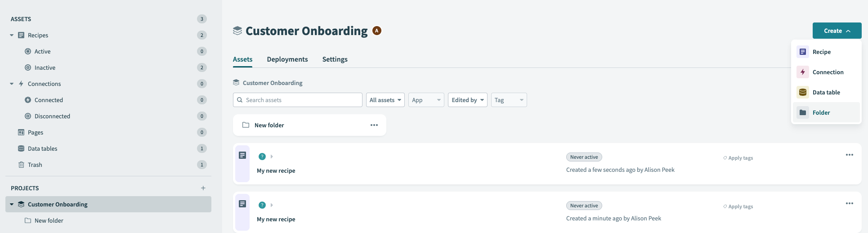The width and height of the screenshot is (868, 233).
Task: Choose Data table from the Create menu
Action: (826, 92)
